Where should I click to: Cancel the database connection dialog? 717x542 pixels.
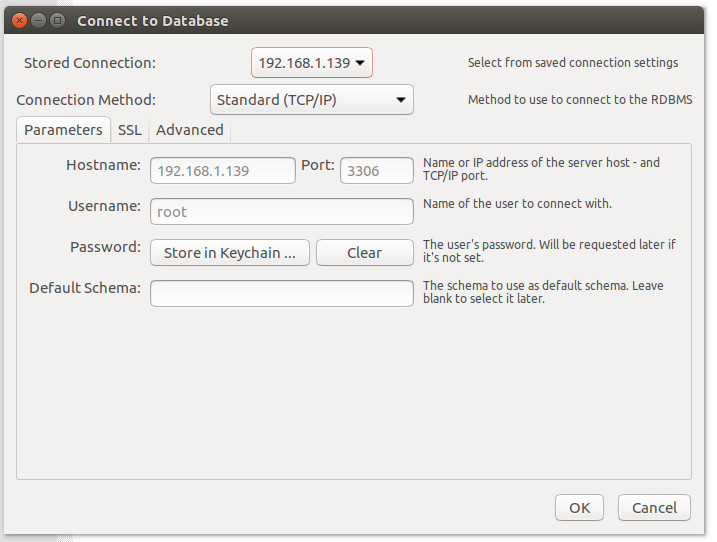pyautogui.click(x=654, y=508)
